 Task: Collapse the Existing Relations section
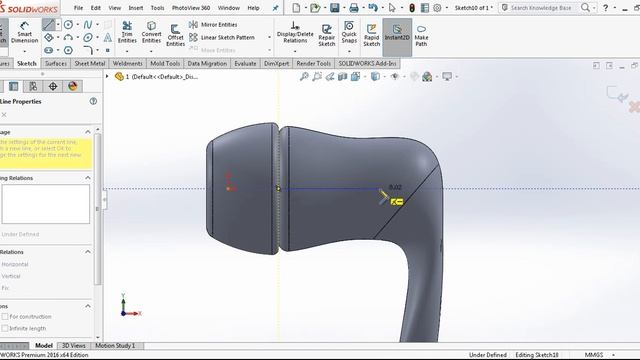pos(88,178)
